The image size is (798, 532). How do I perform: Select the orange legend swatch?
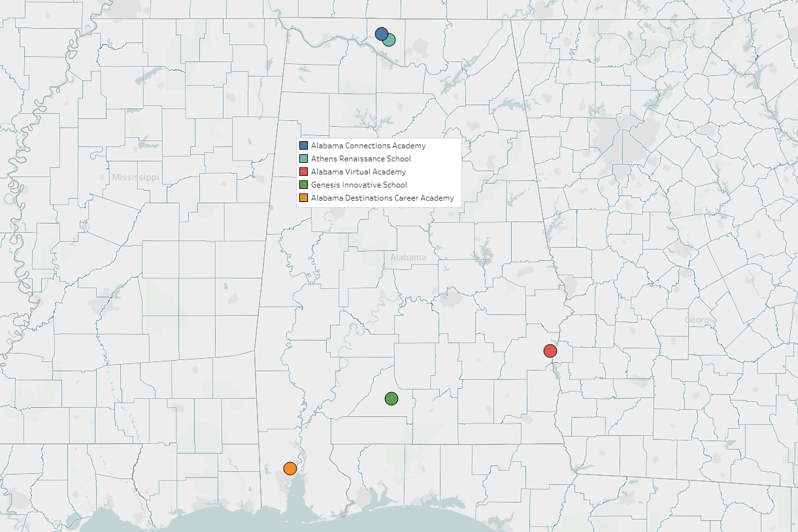[x=303, y=197]
